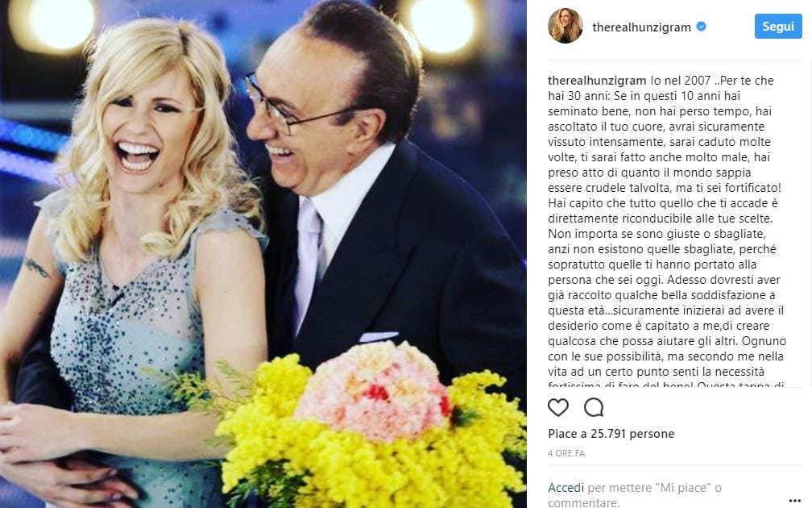The height and width of the screenshot is (508, 812).
Task: Open therealhunzigram username in the header
Action: coord(641,27)
